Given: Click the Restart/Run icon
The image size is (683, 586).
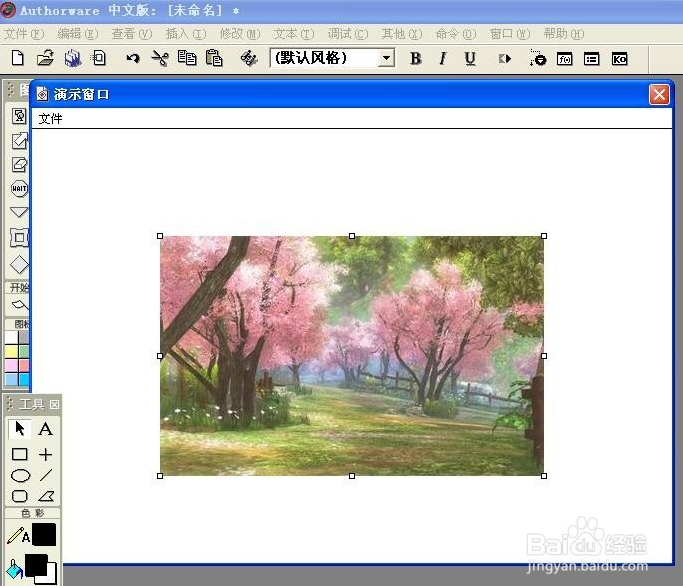Looking at the screenshot, I should click(x=505, y=58).
